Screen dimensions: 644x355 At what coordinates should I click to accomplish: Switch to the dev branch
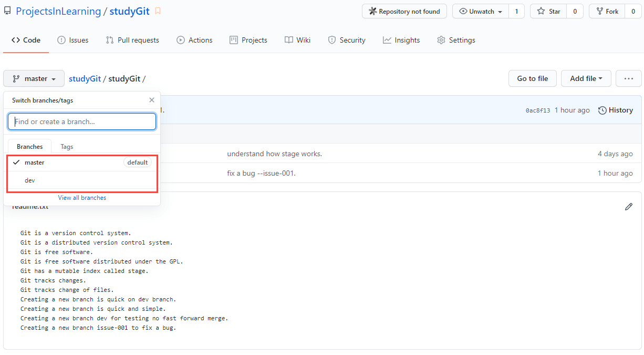click(82, 180)
